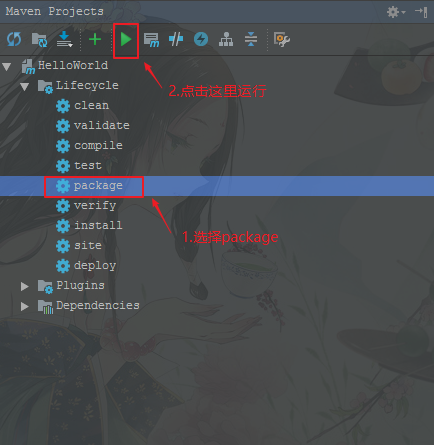The height and width of the screenshot is (445, 434).
Task: Collapse all tree nodes icon
Action: [251, 39]
